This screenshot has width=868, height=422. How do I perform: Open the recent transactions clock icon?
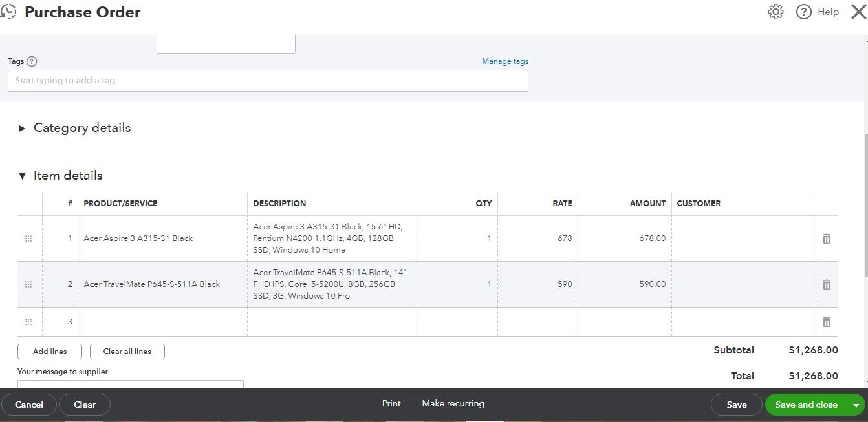8,12
